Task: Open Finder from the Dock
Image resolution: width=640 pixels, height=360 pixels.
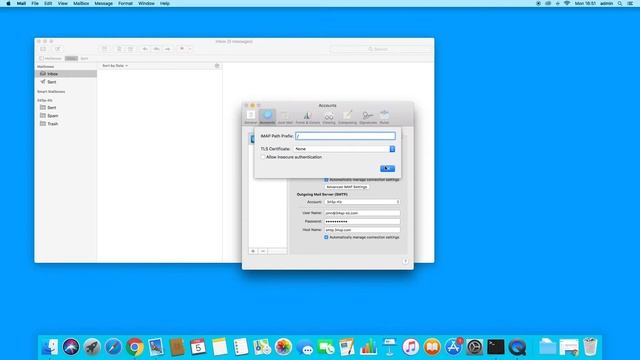Action: [50, 347]
